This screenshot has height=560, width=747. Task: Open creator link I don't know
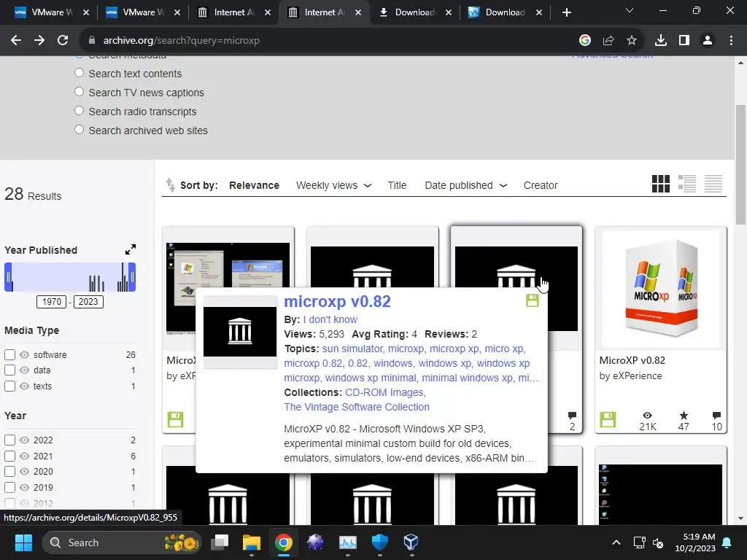coord(330,319)
